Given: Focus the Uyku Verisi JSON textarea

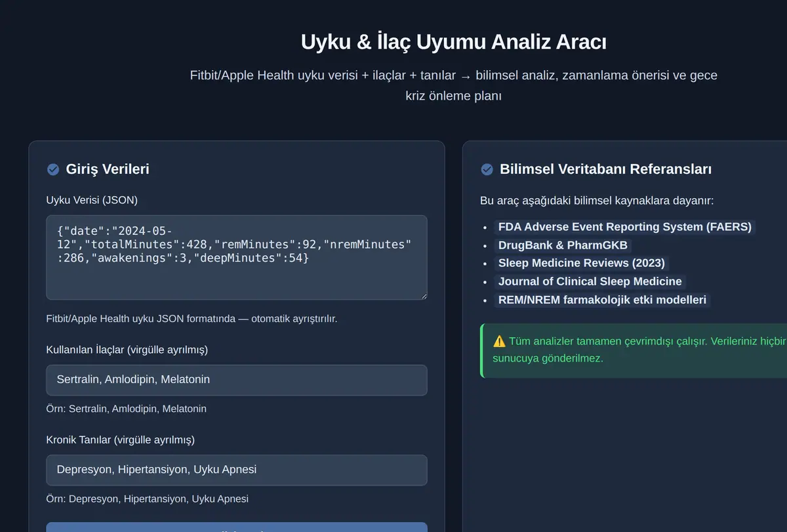Looking at the screenshot, I should 237,258.
